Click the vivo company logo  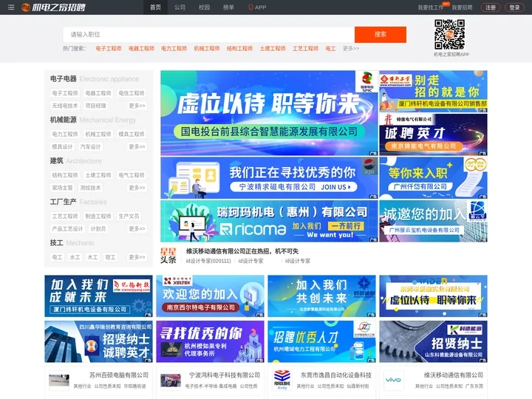(394, 381)
